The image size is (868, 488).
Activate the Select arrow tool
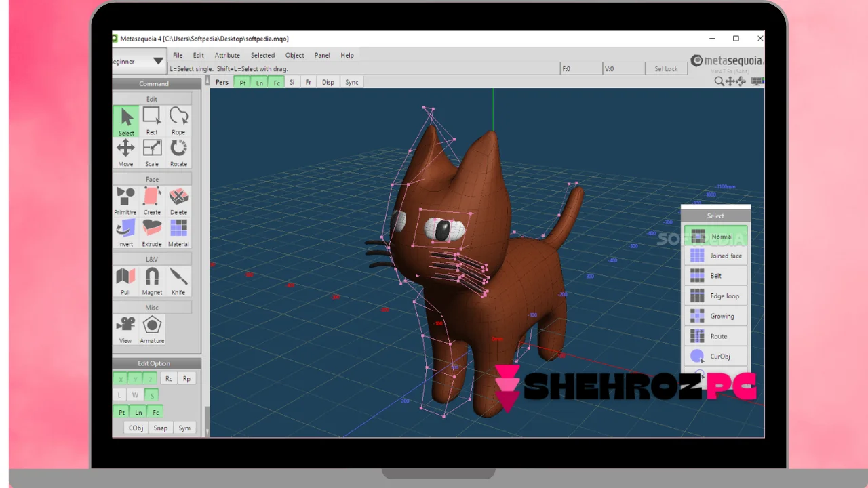[x=126, y=121]
